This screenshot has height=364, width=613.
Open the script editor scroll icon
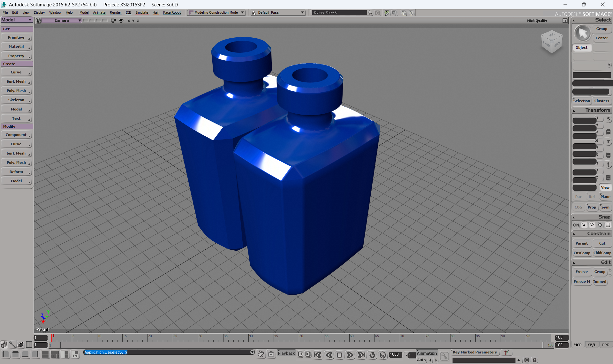tap(261, 354)
